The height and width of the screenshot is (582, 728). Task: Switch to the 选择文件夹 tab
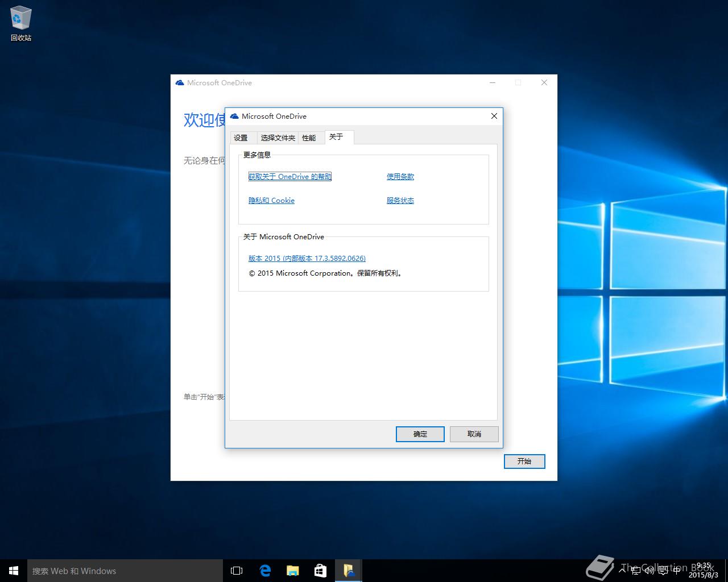tap(278, 138)
